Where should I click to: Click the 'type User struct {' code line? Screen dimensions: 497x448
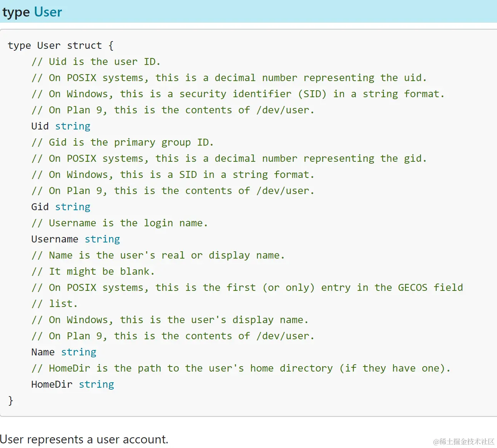[61, 45]
